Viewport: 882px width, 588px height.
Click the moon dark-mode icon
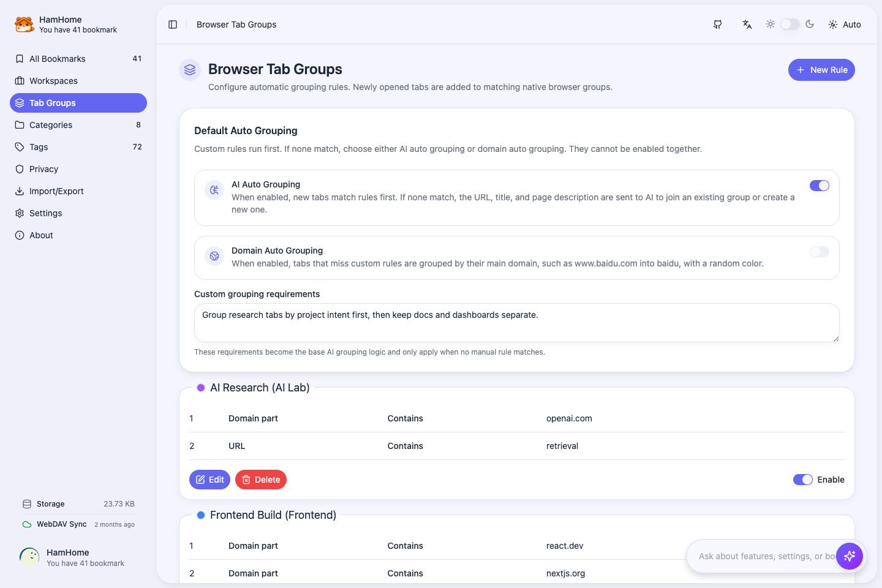[810, 24]
